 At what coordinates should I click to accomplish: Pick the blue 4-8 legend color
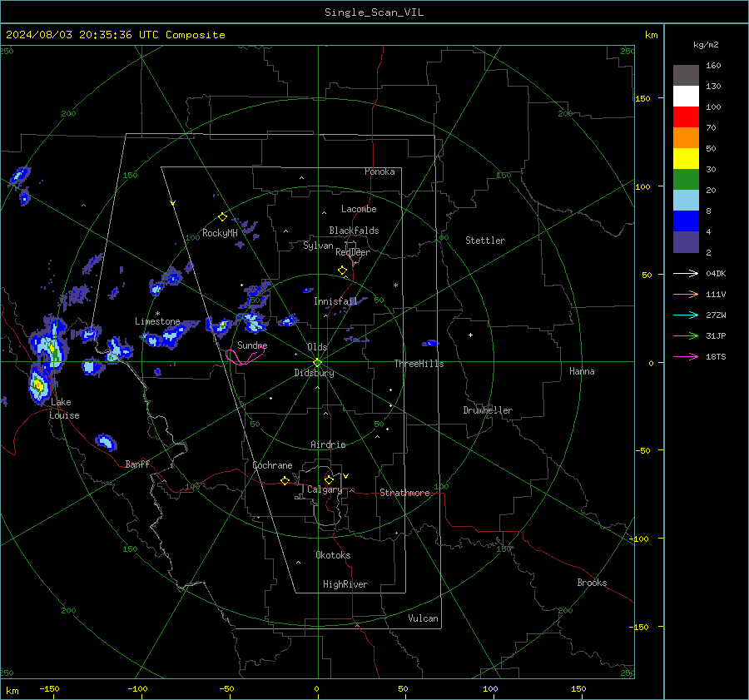tap(686, 221)
